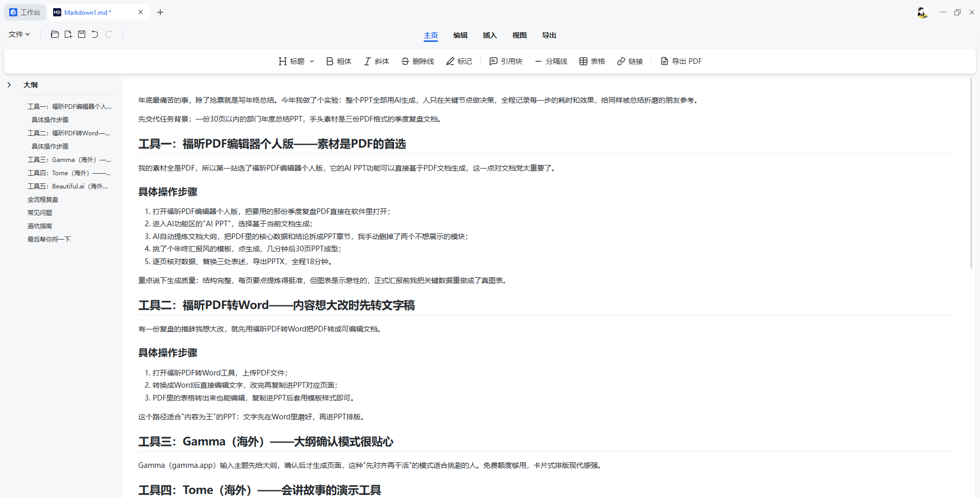Switch to the 导出 ribbon tab
The width and height of the screenshot is (980, 498).
(549, 35)
